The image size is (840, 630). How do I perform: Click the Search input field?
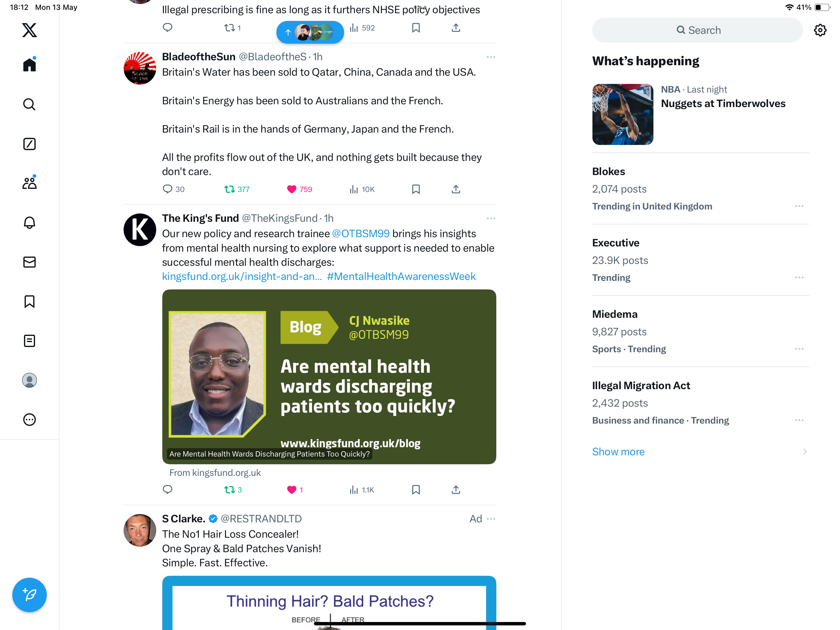(x=697, y=30)
